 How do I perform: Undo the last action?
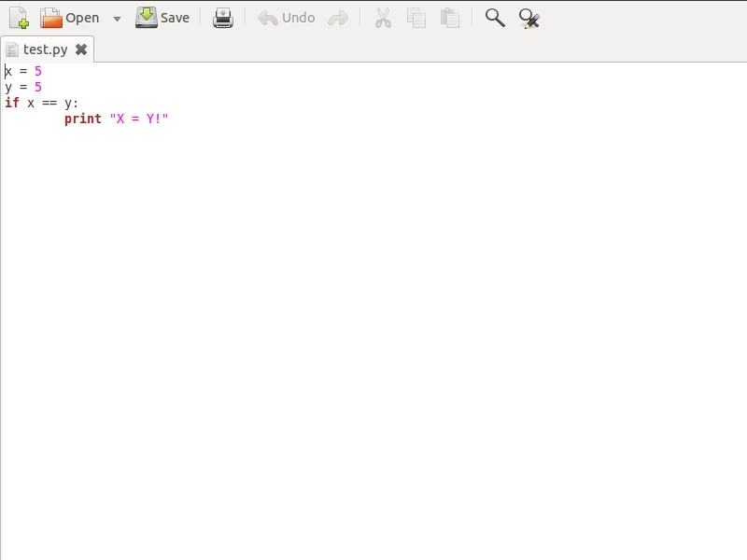pos(287,18)
